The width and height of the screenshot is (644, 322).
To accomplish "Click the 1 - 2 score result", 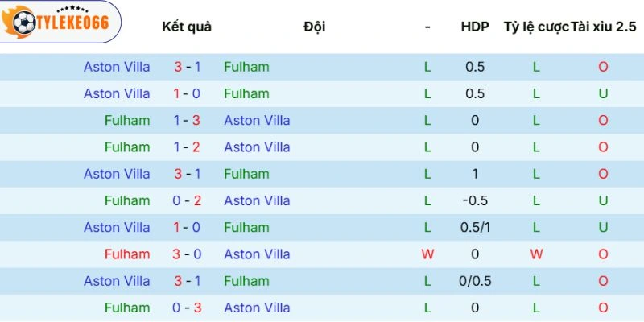I will 187,147.
